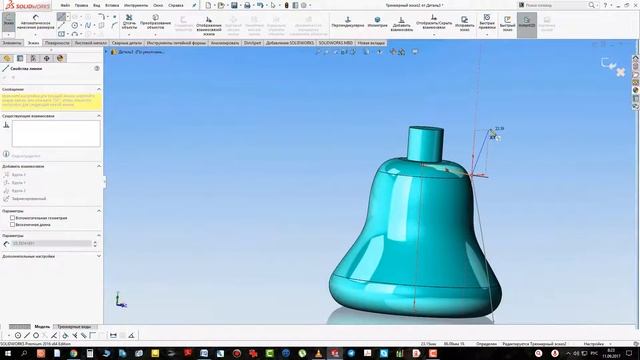Select the Convert Entities tool

coord(155,22)
